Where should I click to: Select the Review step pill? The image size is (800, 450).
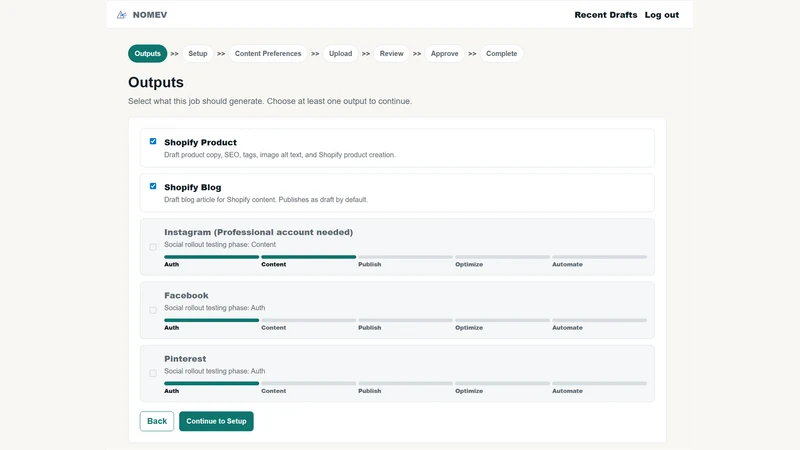[391, 54]
